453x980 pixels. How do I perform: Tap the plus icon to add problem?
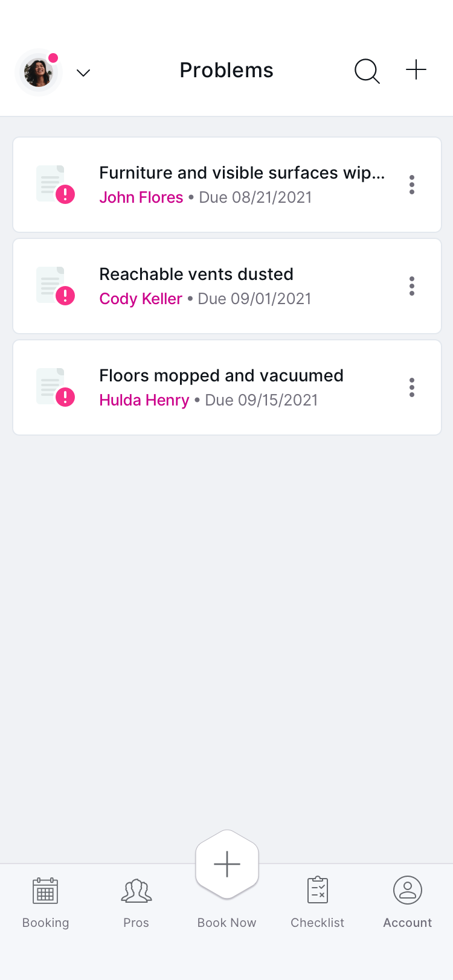(416, 70)
